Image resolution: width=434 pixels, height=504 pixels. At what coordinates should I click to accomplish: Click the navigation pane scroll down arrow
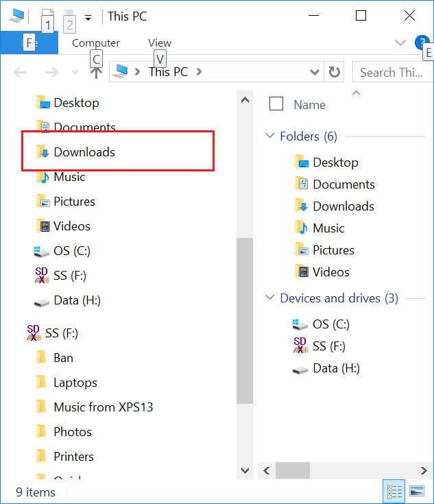(x=245, y=470)
